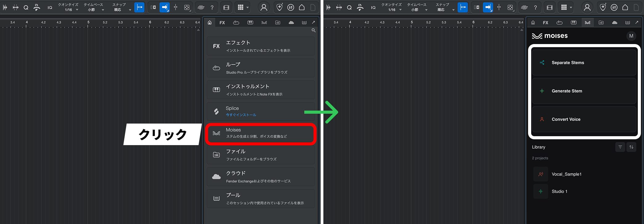Open grid view dropdown arrow in left toolbar

point(248,7)
